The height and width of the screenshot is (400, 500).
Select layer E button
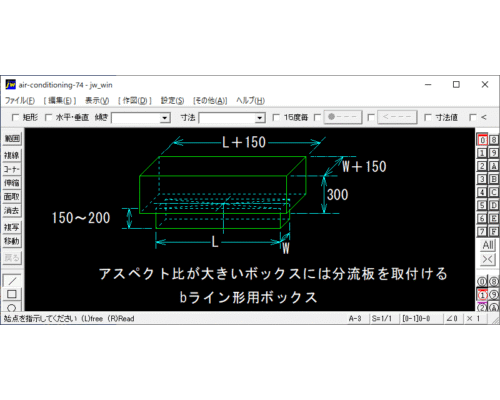point(494,218)
